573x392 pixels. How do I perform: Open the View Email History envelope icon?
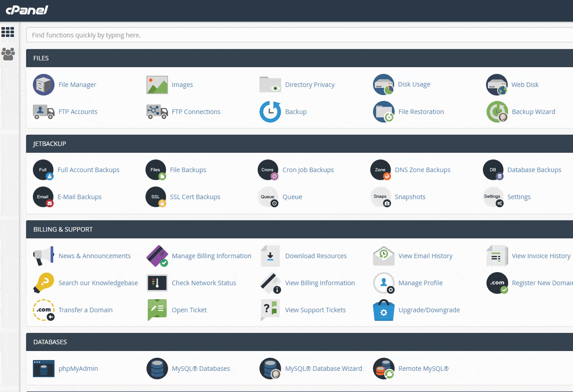point(384,256)
